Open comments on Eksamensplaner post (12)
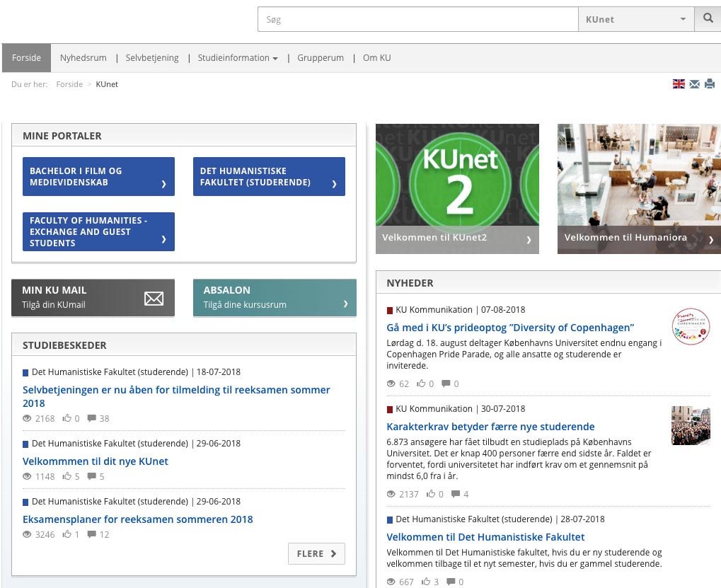This screenshot has height=588, width=721. [92, 534]
